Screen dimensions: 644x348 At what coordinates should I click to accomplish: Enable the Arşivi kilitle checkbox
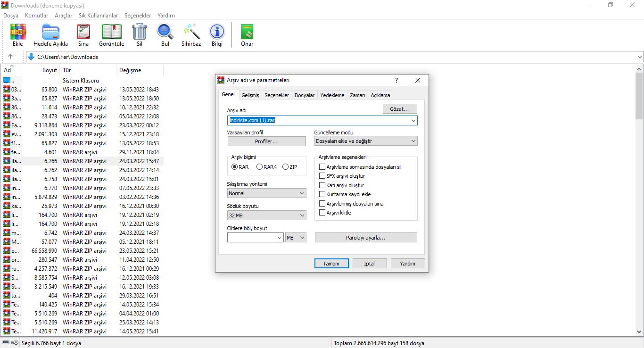tap(322, 213)
